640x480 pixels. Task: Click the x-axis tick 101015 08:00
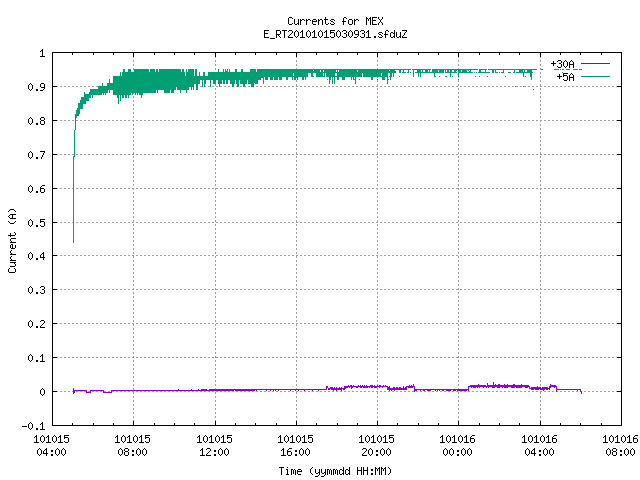click(133, 445)
